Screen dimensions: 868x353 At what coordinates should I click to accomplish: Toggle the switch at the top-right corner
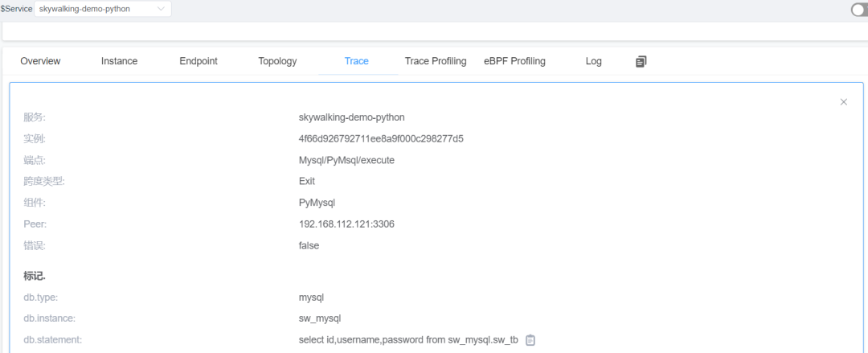(859, 10)
